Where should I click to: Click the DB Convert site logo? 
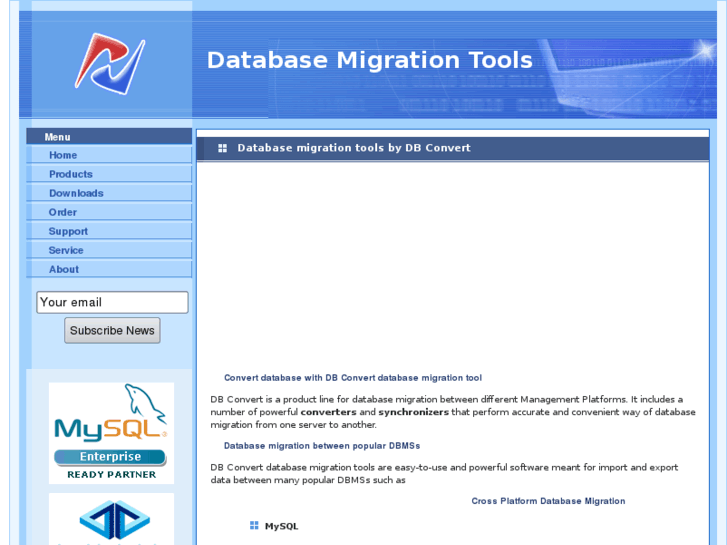point(110,64)
